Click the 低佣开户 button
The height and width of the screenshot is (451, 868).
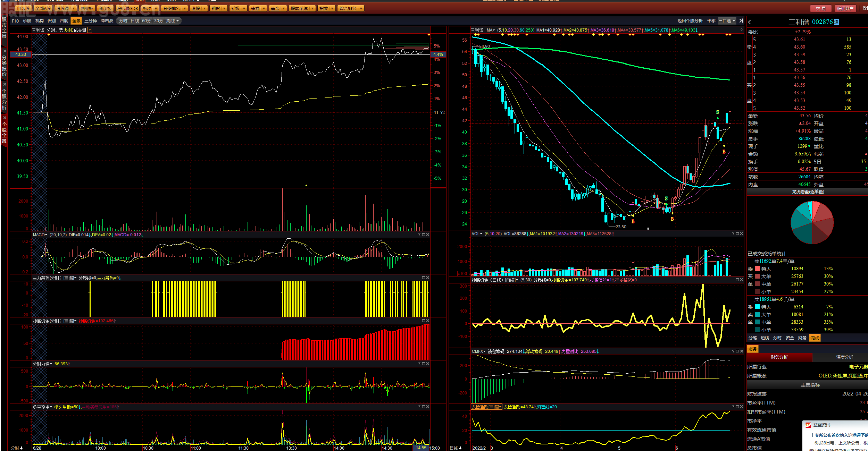coord(845,9)
